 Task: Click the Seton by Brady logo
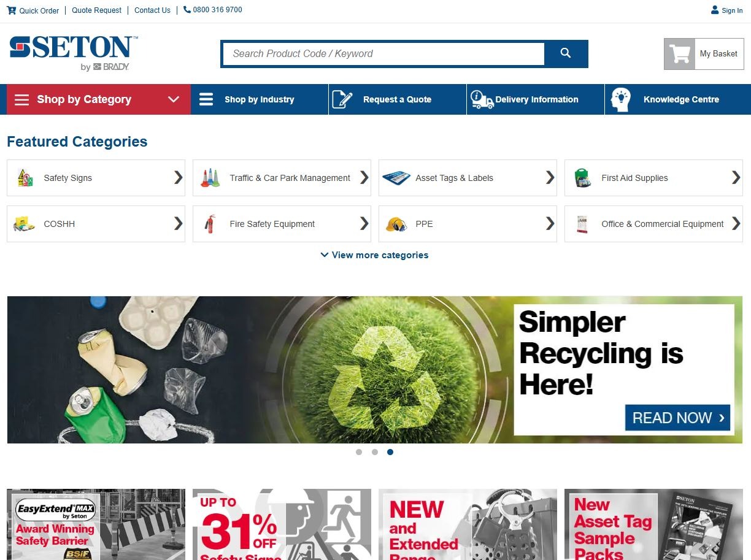coord(74,53)
